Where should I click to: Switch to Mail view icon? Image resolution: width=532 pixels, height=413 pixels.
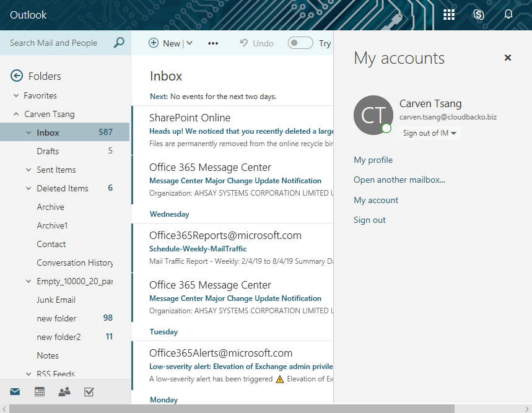point(15,391)
